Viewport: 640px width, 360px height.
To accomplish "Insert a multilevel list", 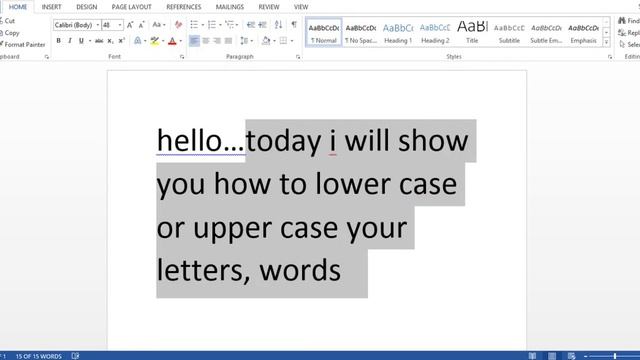I will point(229,25).
